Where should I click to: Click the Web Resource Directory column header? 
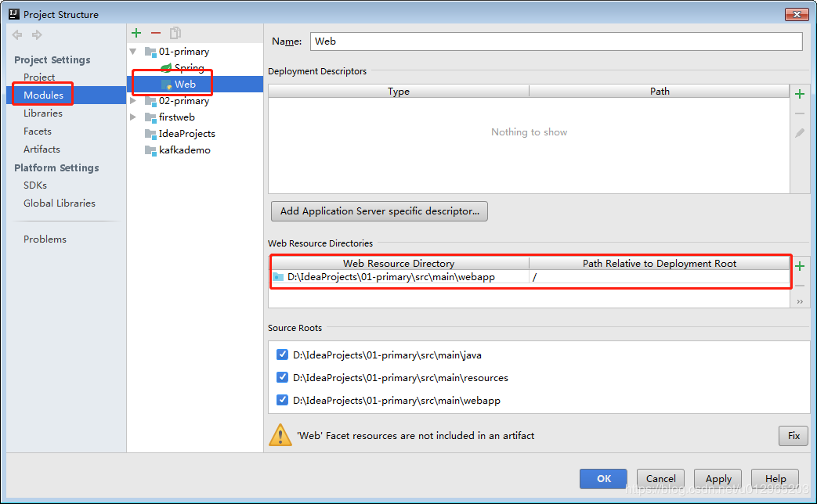pyautogui.click(x=399, y=264)
